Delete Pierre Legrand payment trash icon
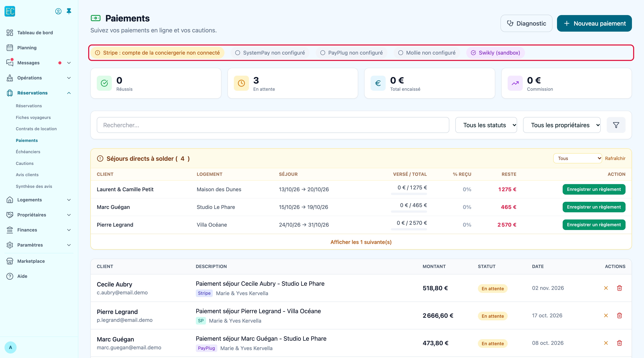 pos(620,315)
